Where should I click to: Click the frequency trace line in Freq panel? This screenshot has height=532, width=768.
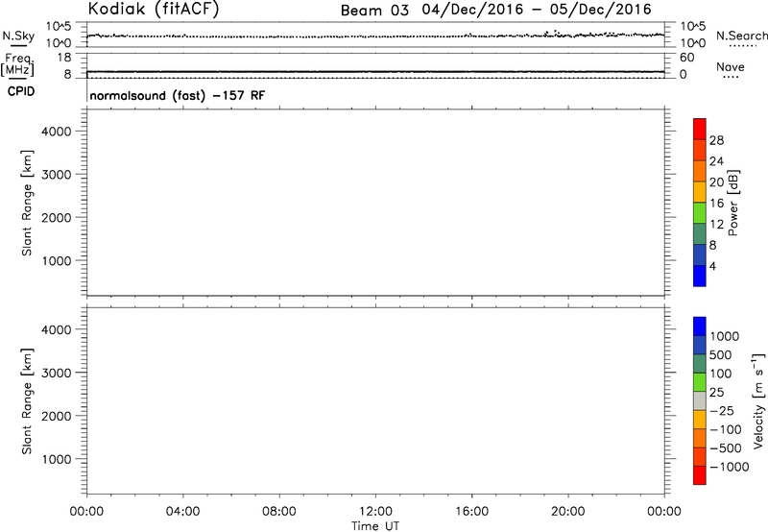[375, 72]
